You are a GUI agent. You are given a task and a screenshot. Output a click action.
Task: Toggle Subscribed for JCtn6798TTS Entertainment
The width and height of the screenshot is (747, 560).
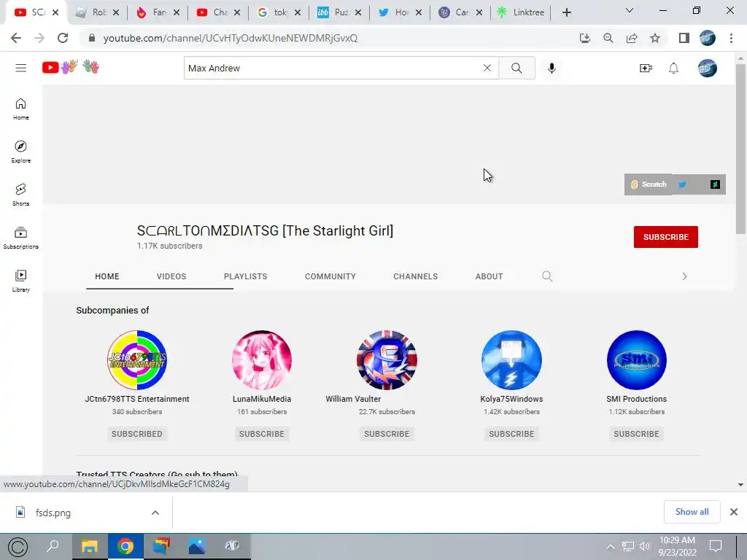click(136, 434)
